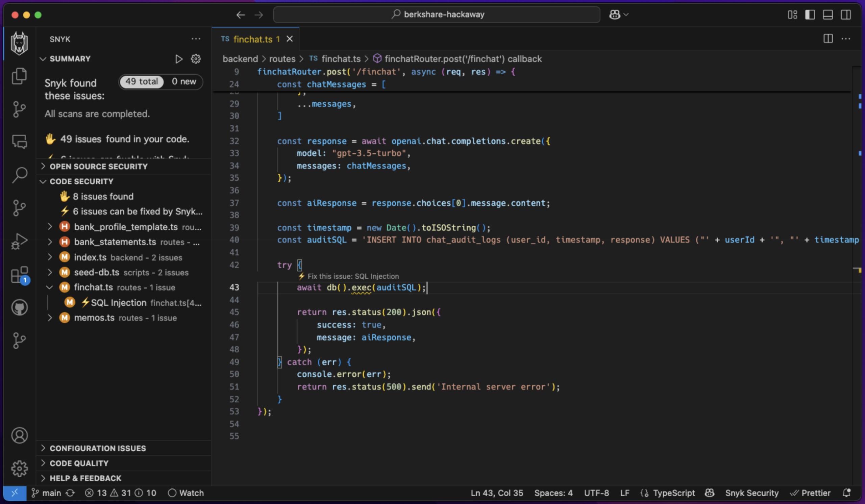This screenshot has width=865, height=504.
Task: Open the comments discussion view icon
Action: [19, 141]
